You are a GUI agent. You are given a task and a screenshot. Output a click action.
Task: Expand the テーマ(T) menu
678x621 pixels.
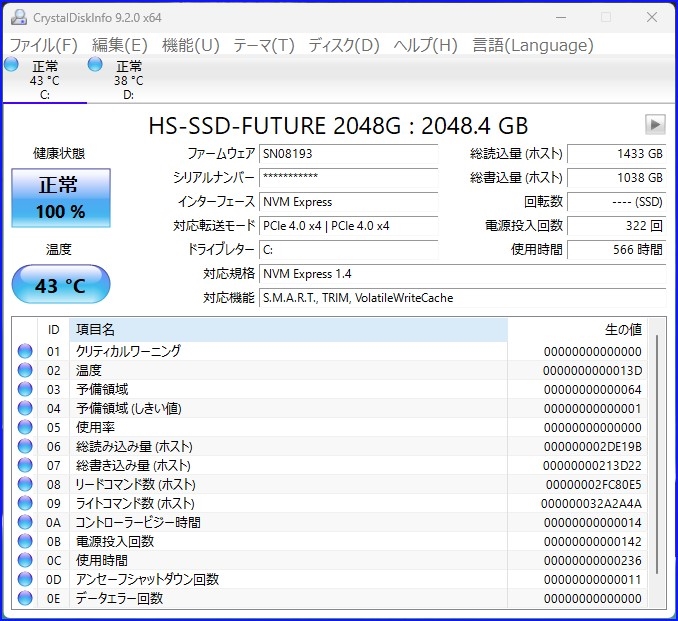(x=263, y=45)
